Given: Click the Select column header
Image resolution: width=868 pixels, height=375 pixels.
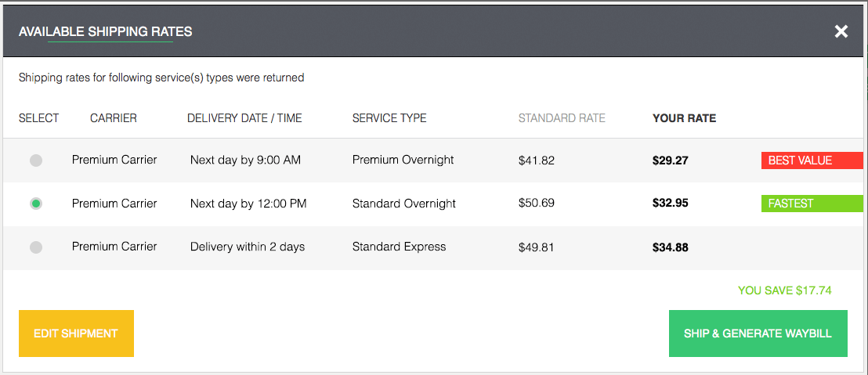Looking at the screenshot, I should click(38, 118).
